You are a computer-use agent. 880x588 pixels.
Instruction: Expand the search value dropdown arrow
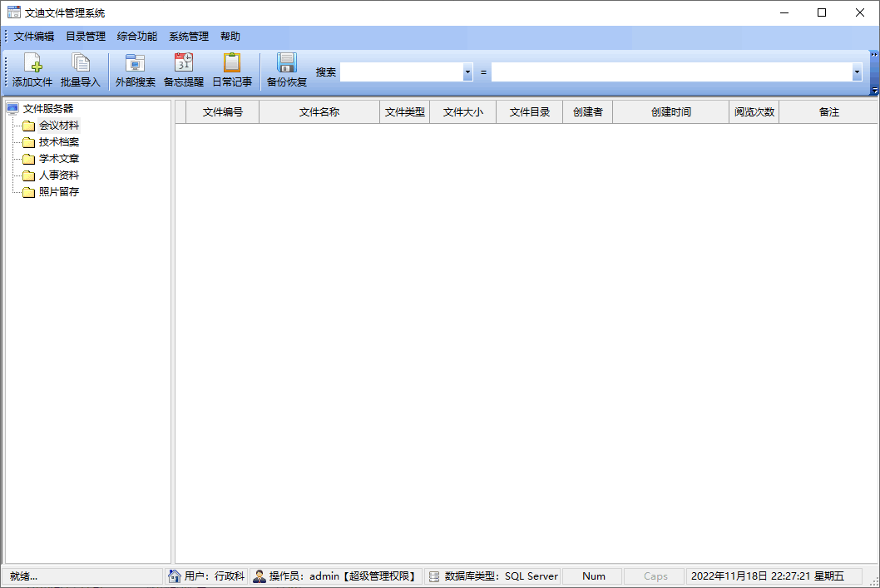click(x=857, y=72)
